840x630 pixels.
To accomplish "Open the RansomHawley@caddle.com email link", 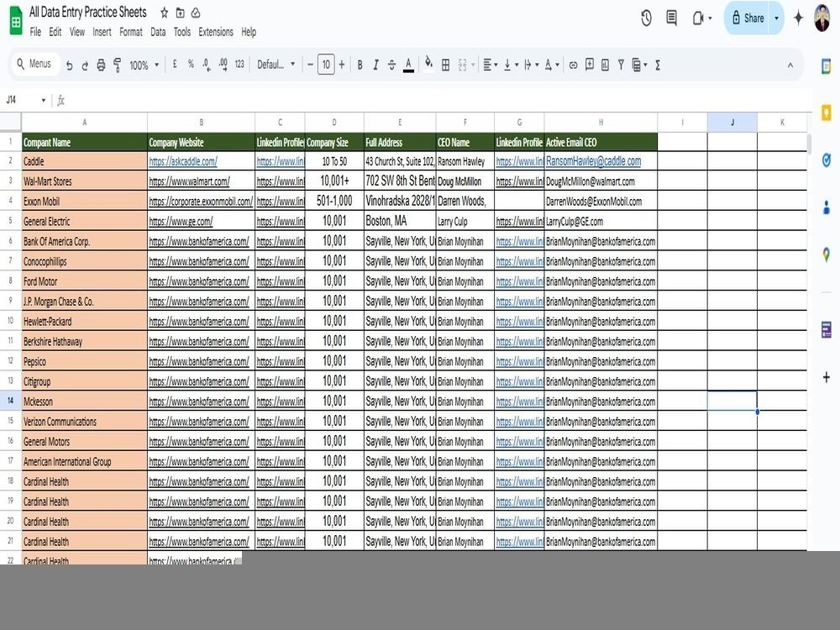I will (594, 160).
